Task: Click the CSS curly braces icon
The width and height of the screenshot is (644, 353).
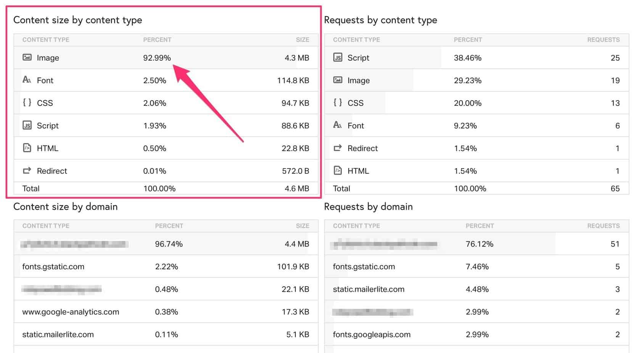Action: point(27,103)
